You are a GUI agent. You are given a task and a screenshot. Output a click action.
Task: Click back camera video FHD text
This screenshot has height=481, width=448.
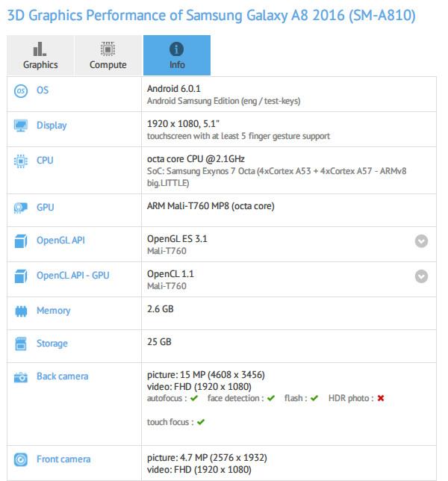[x=199, y=387]
